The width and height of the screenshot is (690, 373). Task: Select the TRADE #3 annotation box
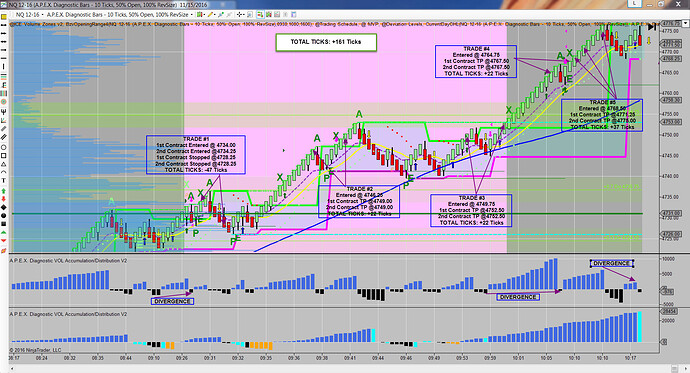tap(471, 210)
